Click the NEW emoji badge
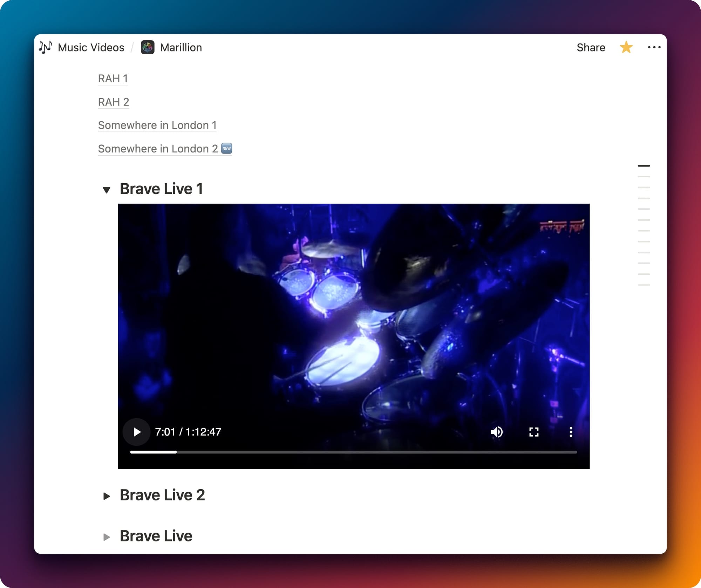 pos(227,148)
